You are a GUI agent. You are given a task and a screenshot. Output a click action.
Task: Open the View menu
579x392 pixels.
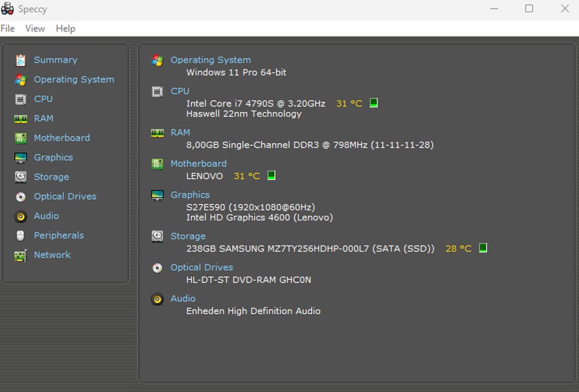(x=35, y=29)
